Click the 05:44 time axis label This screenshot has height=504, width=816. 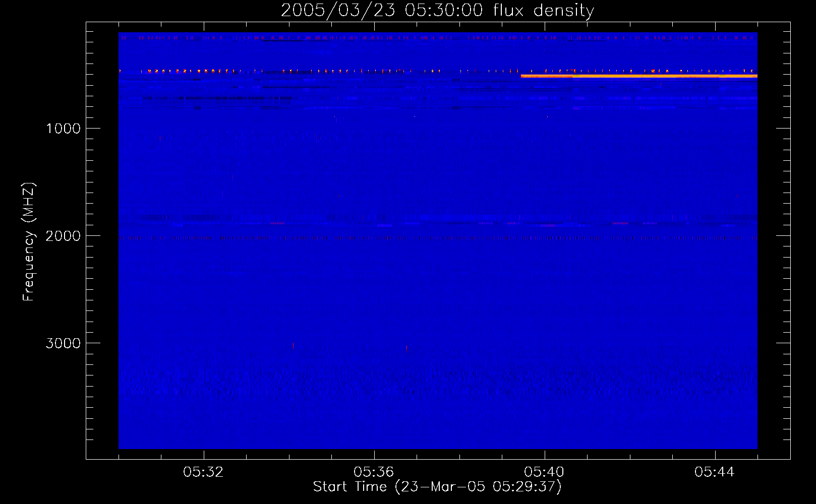pyautogui.click(x=715, y=472)
